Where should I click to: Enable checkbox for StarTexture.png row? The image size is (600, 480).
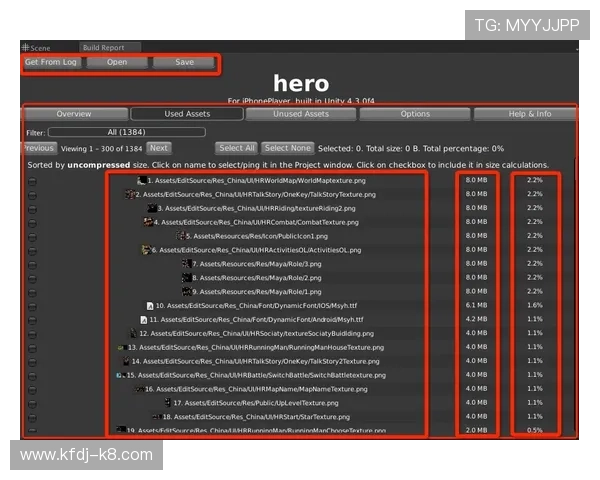pos(32,416)
